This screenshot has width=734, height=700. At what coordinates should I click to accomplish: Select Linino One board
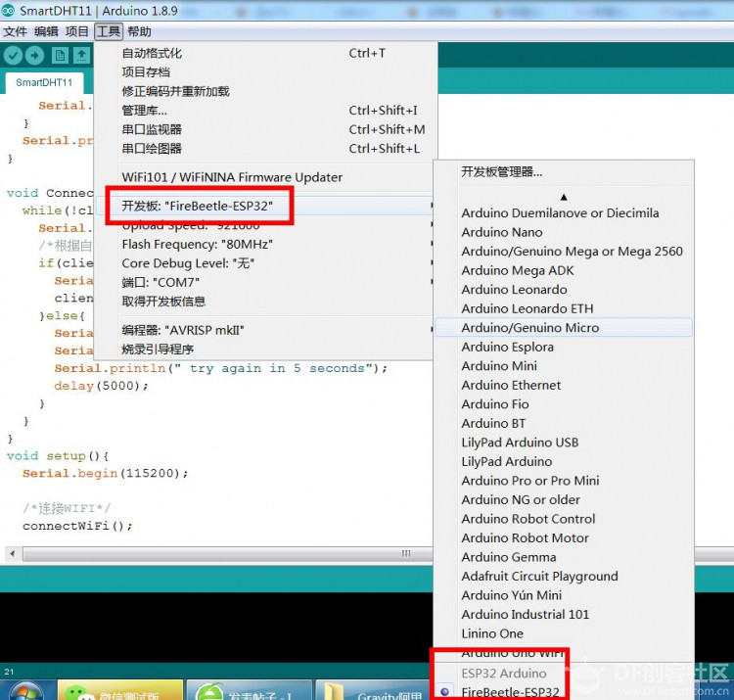tap(564, 634)
